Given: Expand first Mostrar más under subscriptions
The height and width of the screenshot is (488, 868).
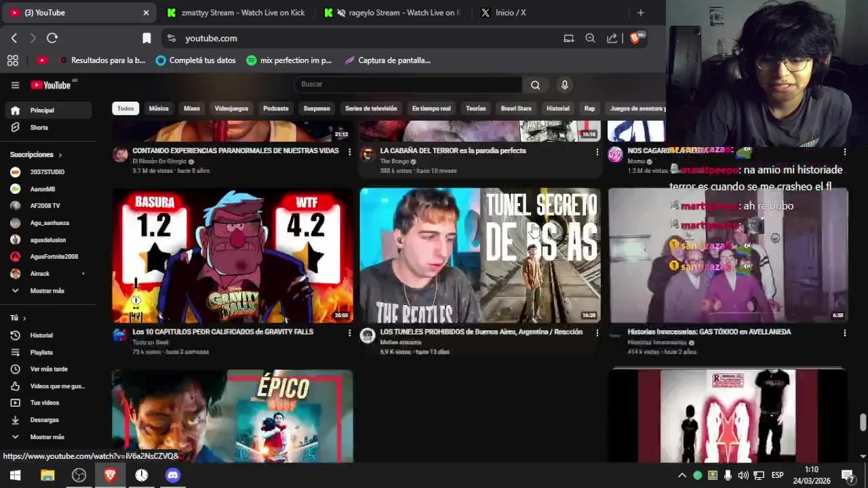Looking at the screenshot, I should point(47,290).
